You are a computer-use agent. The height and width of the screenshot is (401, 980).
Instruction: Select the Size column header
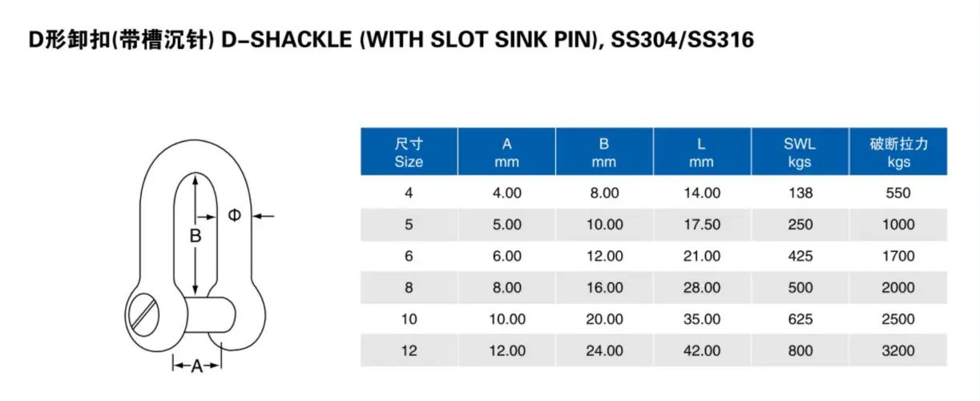click(x=409, y=152)
